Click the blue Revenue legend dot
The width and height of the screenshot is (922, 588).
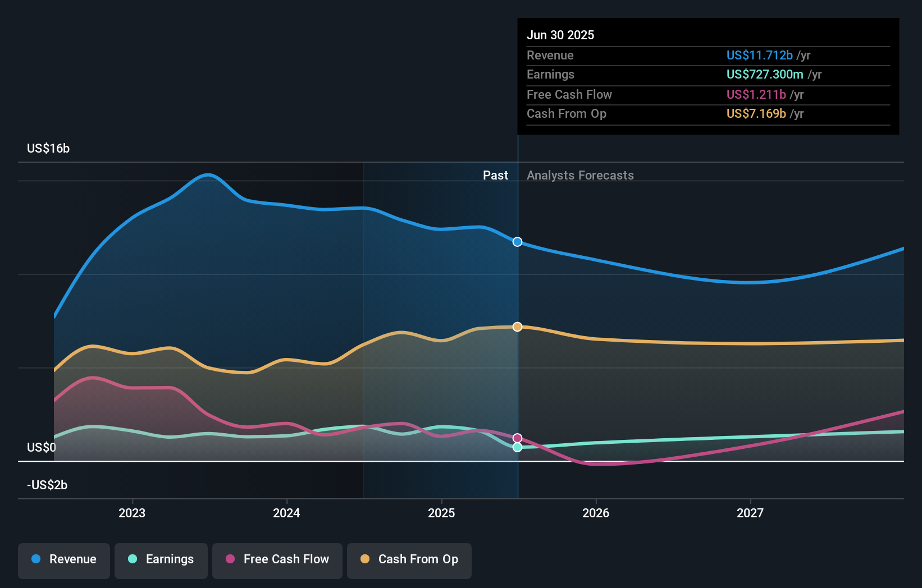36,559
